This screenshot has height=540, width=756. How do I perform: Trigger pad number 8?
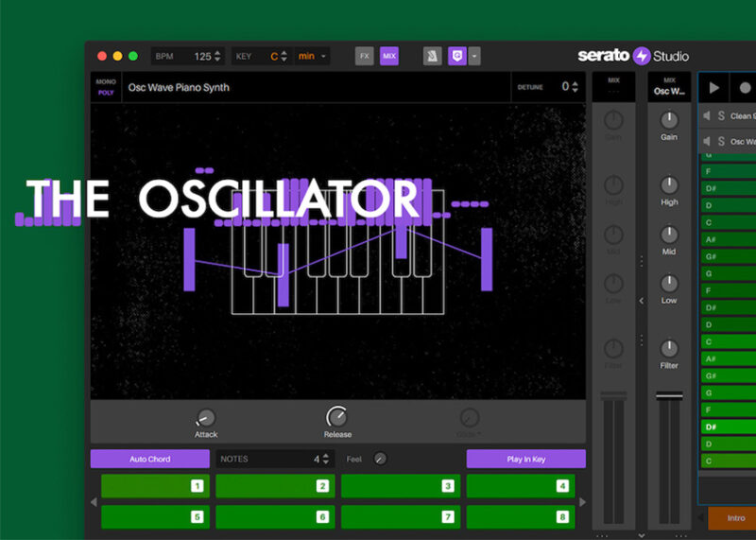click(x=521, y=517)
